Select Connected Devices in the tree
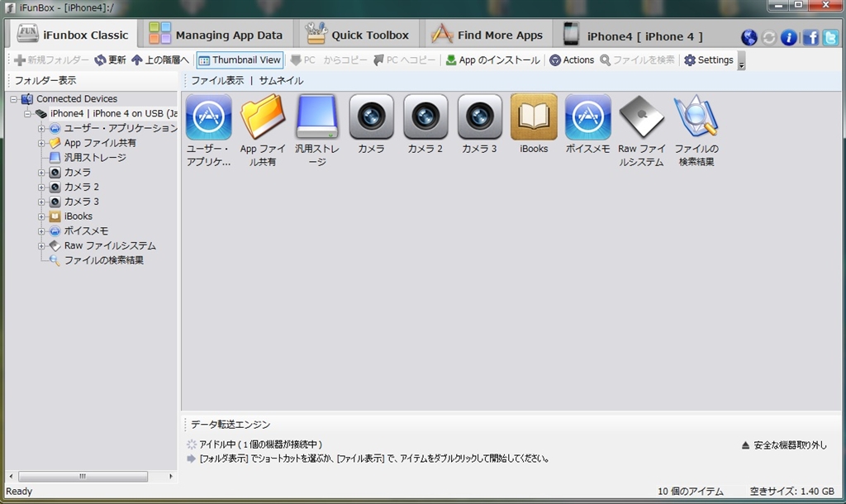This screenshot has width=846, height=504. click(77, 99)
